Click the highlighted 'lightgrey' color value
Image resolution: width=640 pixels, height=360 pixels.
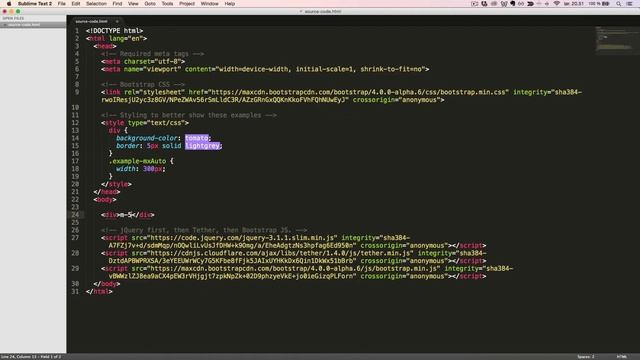pos(202,146)
